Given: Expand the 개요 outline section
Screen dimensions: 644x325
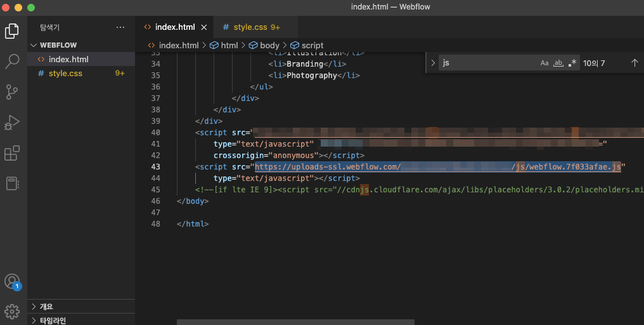Looking at the screenshot, I should pyautogui.click(x=81, y=307).
